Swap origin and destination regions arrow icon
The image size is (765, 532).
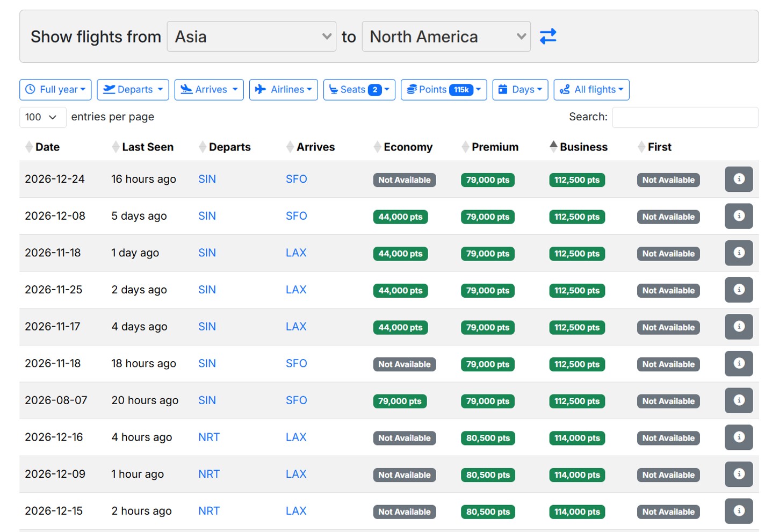pyautogui.click(x=547, y=37)
